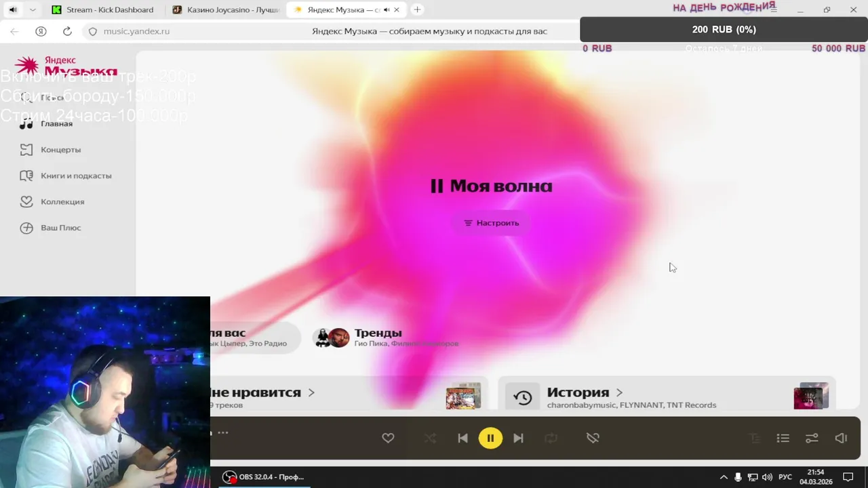Expand the tab list dropdown arrow
Image resolution: width=868 pixels, height=488 pixels.
[33, 9]
